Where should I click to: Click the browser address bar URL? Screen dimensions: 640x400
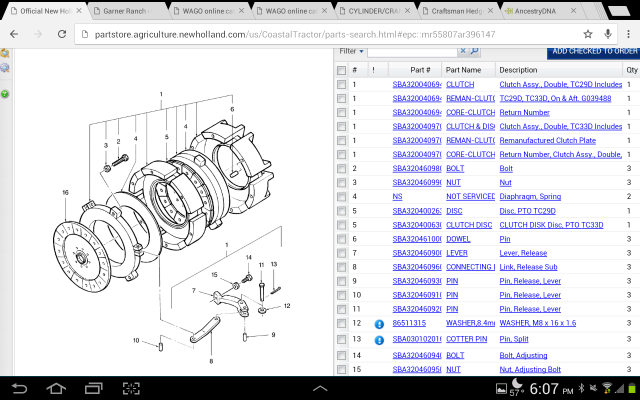point(295,34)
